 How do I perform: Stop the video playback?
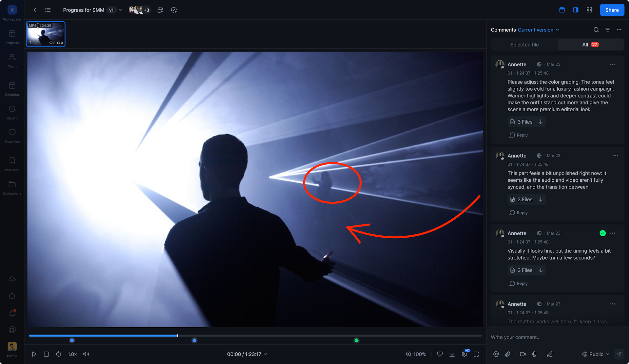pos(47,354)
